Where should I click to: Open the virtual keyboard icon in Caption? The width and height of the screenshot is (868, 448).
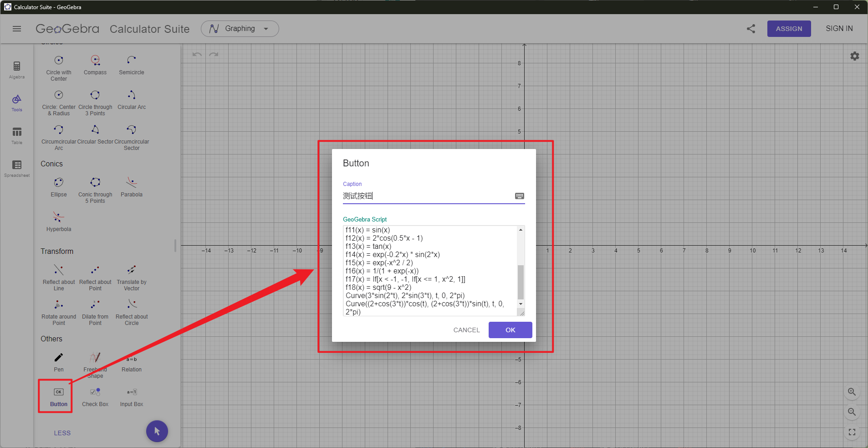[520, 196]
